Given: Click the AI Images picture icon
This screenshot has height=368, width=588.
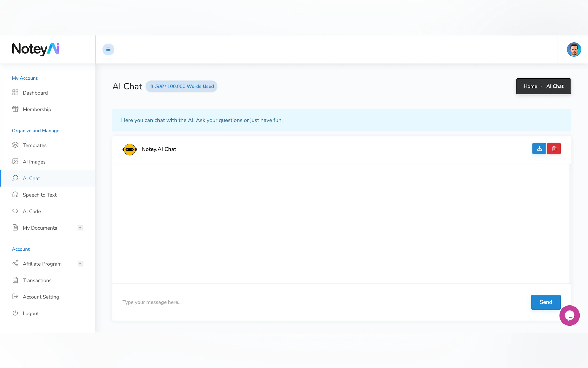Looking at the screenshot, I should [15, 162].
